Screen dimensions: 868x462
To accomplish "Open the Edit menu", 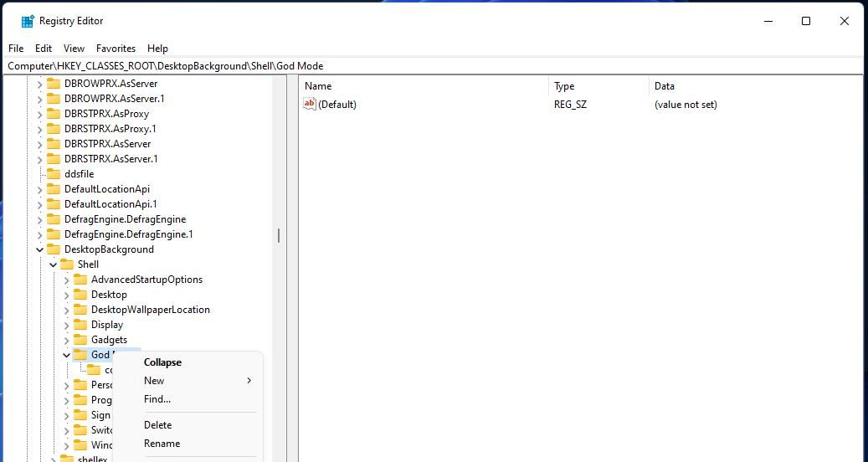I will point(44,49).
